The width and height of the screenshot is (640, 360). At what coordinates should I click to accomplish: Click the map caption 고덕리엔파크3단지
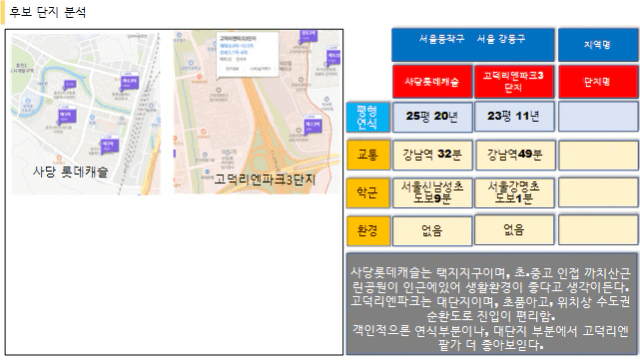click(265, 179)
